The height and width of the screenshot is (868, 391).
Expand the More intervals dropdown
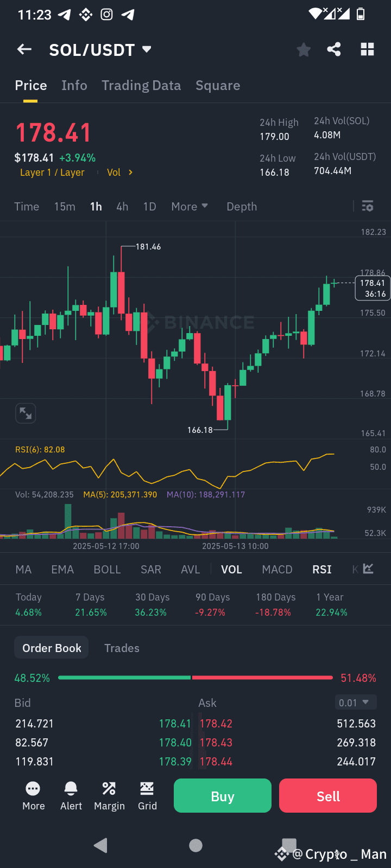tap(190, 207)
